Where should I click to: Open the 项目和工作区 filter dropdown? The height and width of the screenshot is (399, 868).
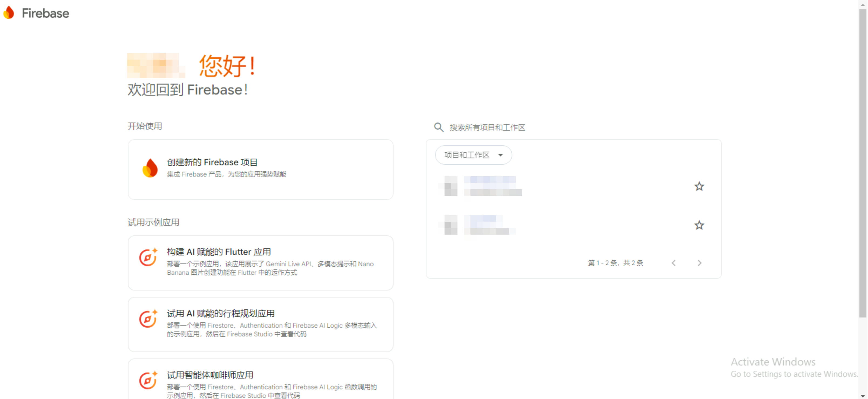click(473, 155)
